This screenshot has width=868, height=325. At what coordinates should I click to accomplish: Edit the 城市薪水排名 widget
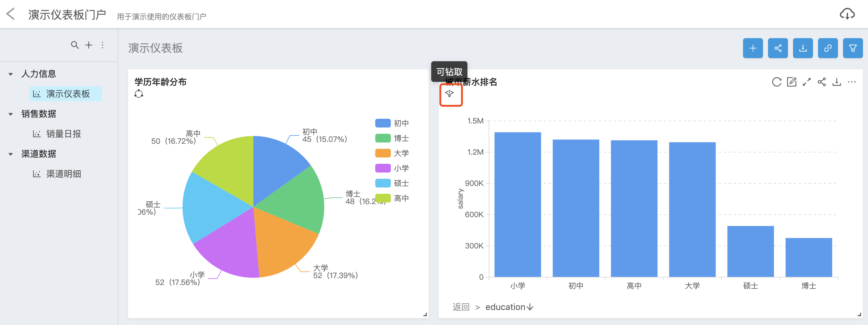point(791,82)
